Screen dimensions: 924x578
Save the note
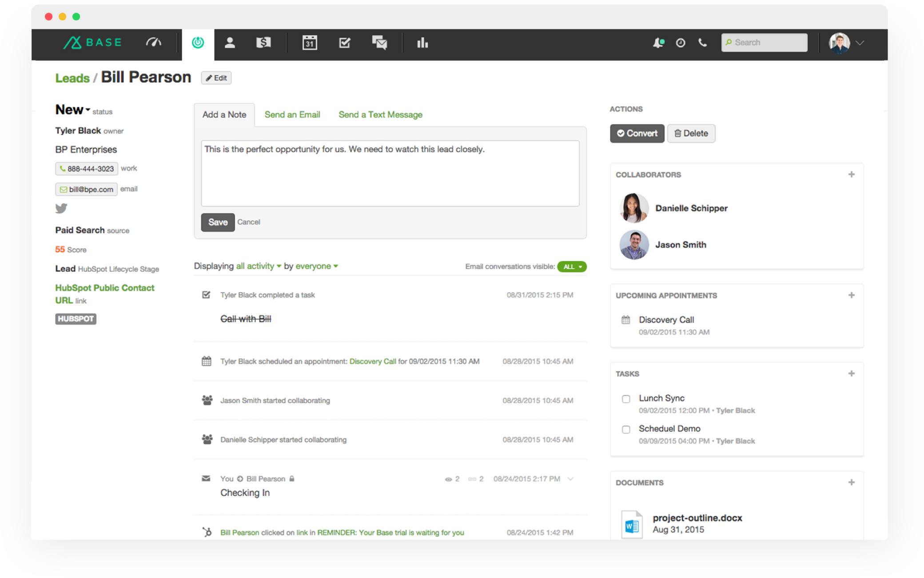tap(218, 222)
